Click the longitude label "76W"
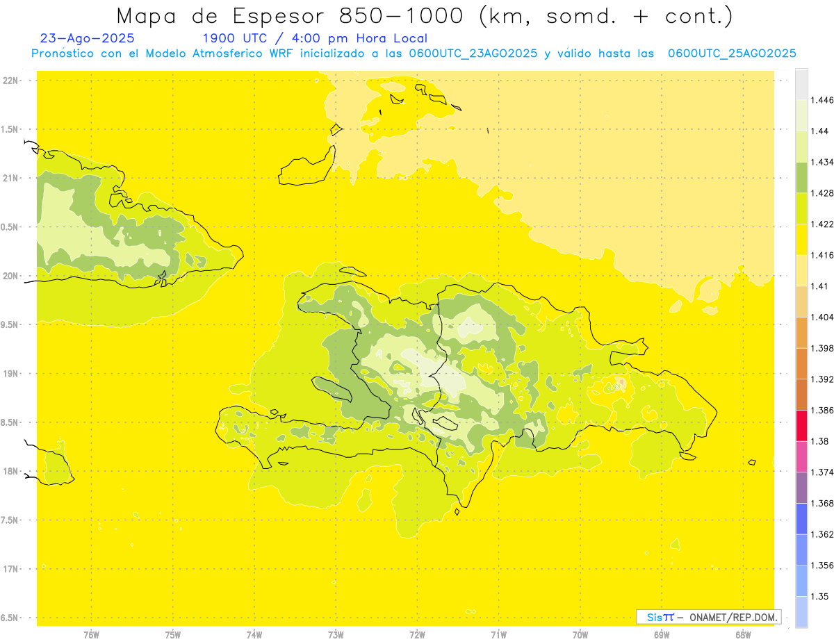Screen dimensions: 834x644 tap(91, 635)
